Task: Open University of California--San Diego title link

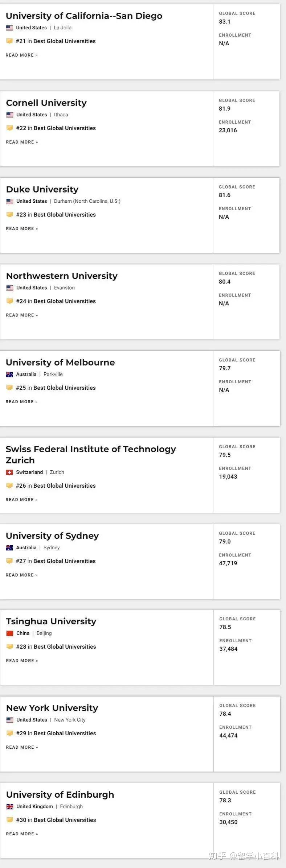Action: (84, 16)
